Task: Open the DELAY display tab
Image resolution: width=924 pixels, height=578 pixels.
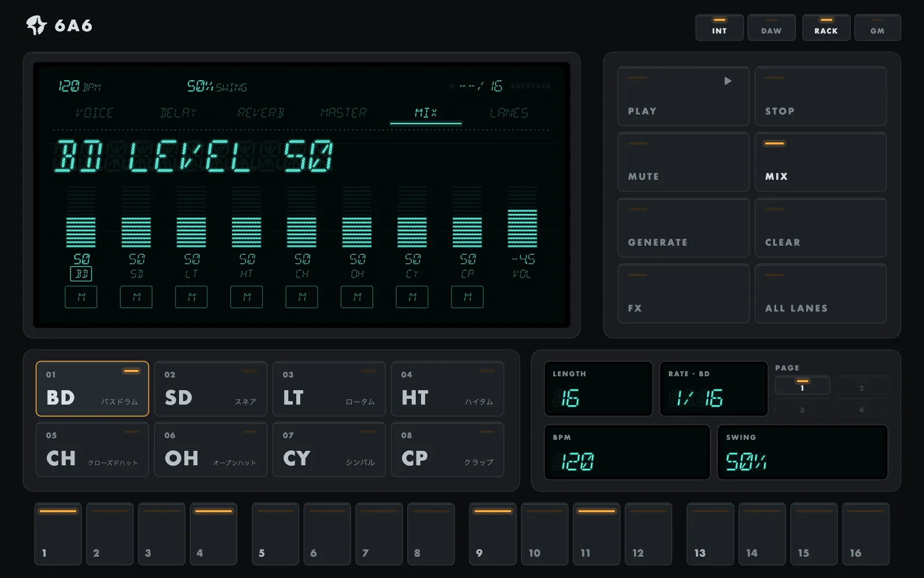Action: point(178,113)
